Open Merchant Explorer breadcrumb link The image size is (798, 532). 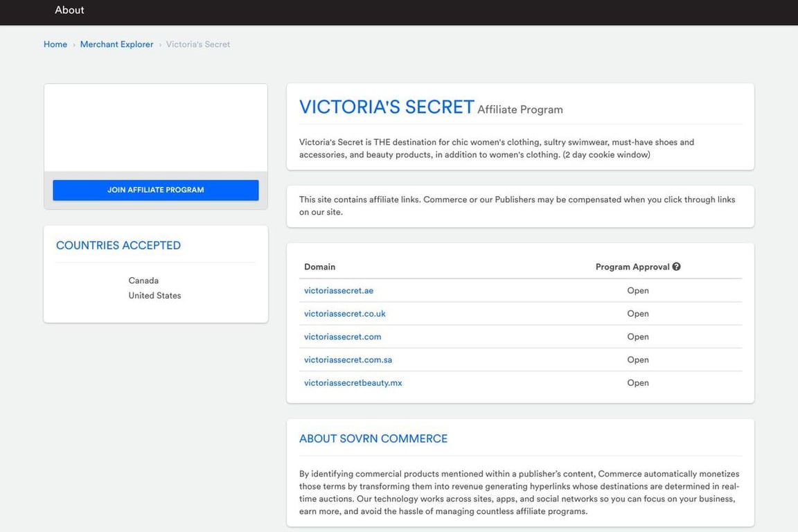[116, 44]
